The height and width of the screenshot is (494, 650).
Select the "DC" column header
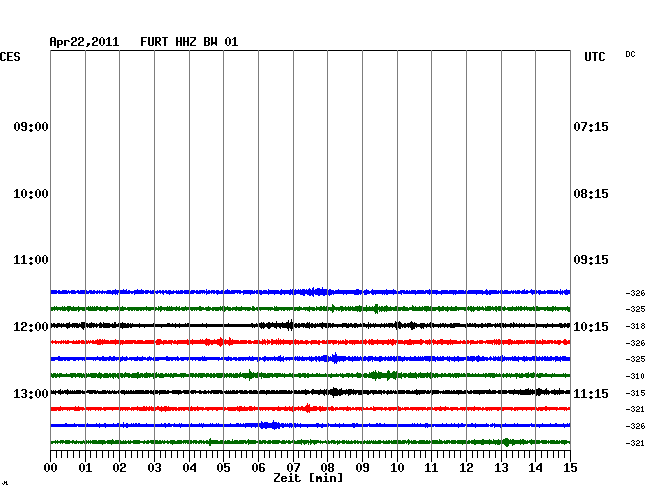tap(630, 54)
